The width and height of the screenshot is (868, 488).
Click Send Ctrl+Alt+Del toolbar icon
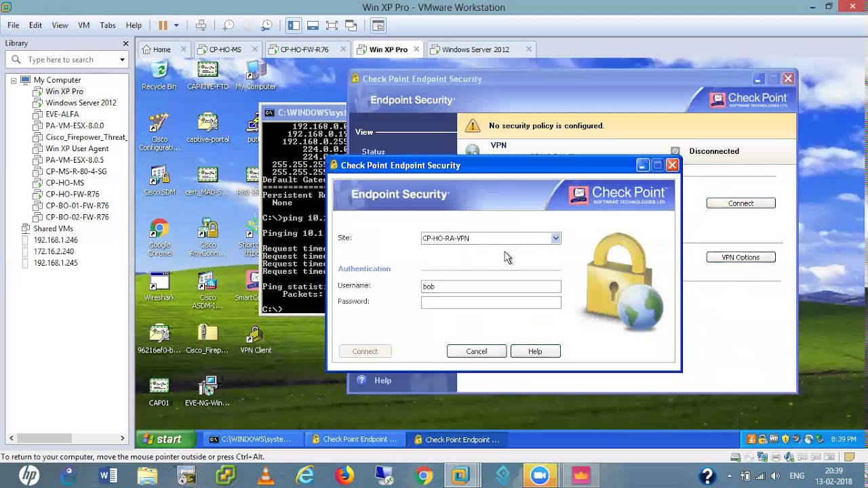click(x=201, y=26)
